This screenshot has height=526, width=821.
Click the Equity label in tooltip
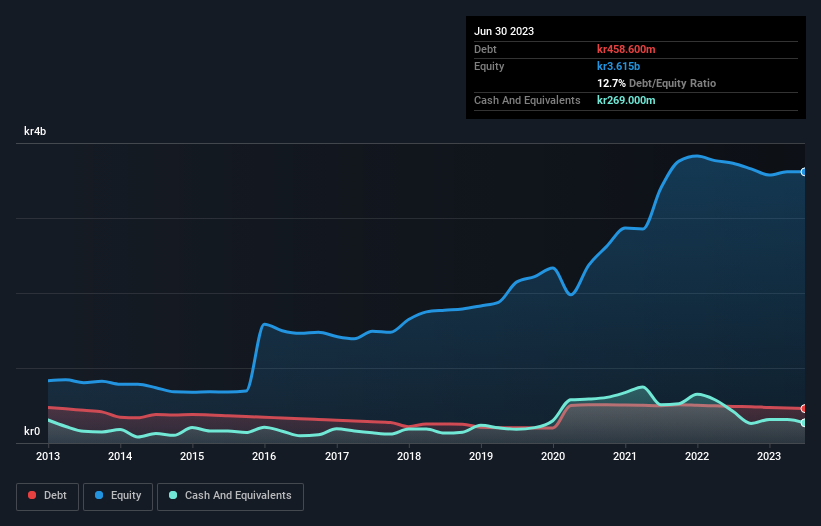point(489,66)
